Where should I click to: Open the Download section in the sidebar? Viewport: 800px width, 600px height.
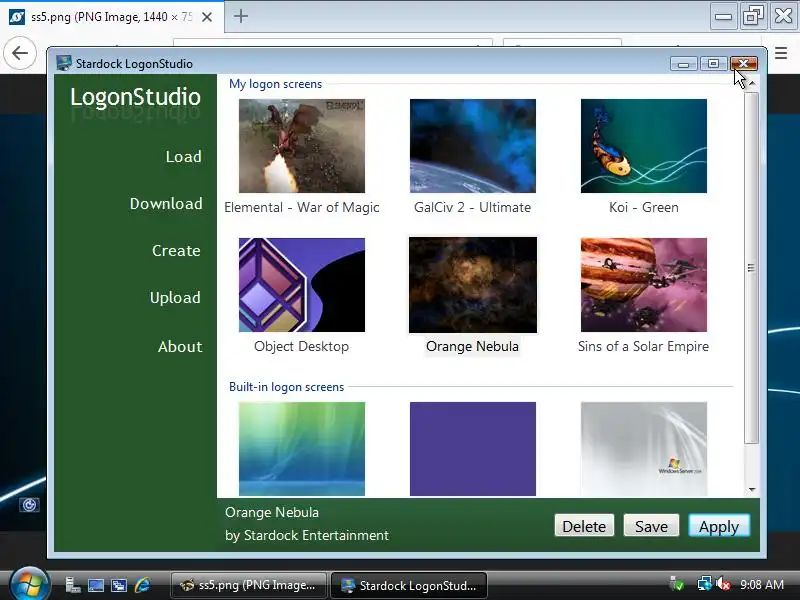tap(166, 204)
